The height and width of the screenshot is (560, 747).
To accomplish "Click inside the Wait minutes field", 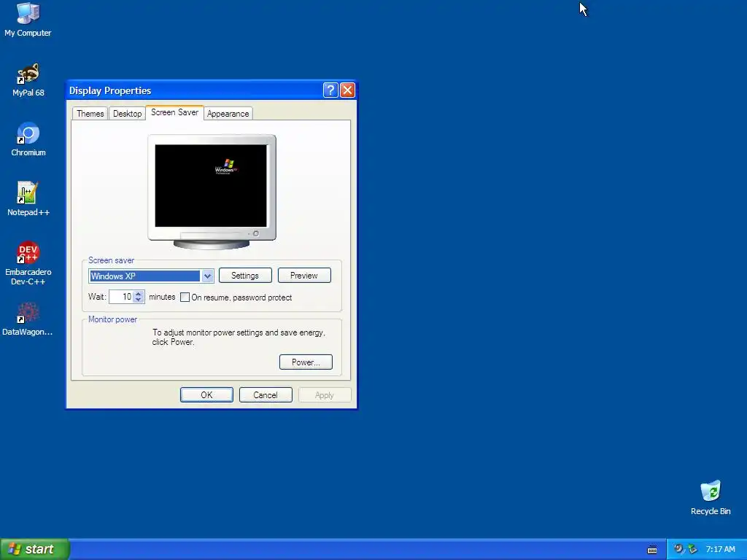I will [121, 297].
